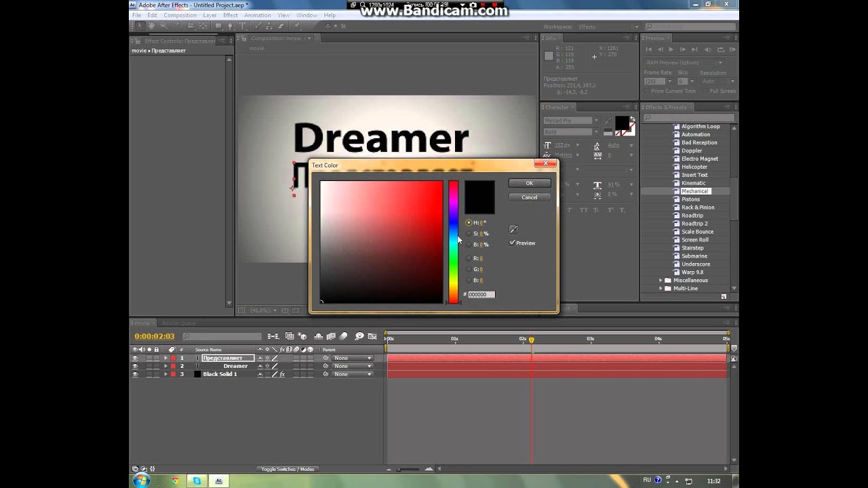868x488 pixels.
Task: Click inside the red saturation color field
Action: pyautogui.click(x=381, y=242)
